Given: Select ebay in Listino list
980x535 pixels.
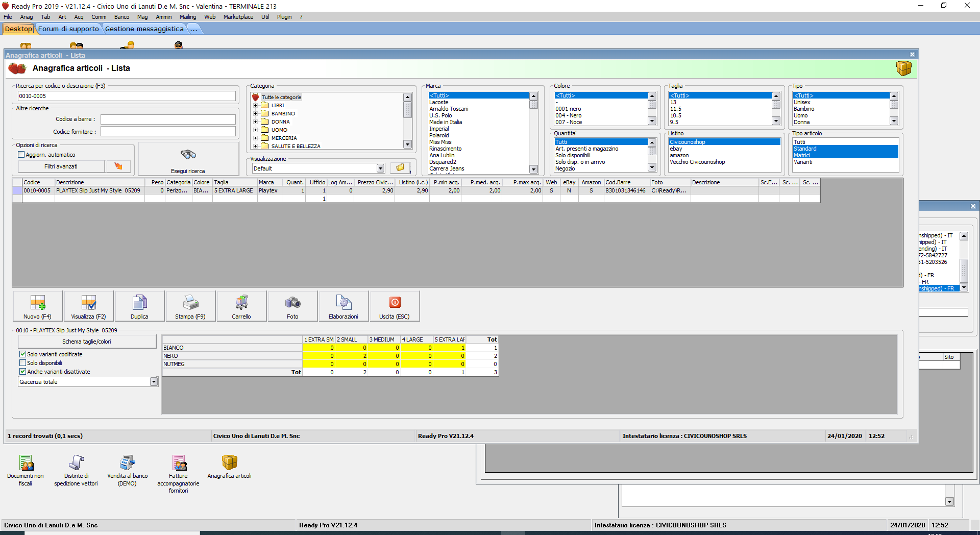Looking at the screenshot, I should 676,149.
